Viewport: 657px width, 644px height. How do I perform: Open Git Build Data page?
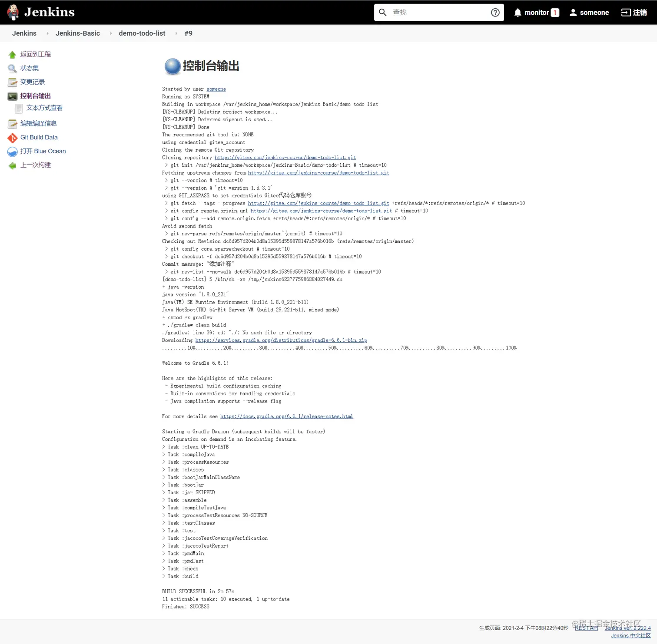tap(39, 137)
